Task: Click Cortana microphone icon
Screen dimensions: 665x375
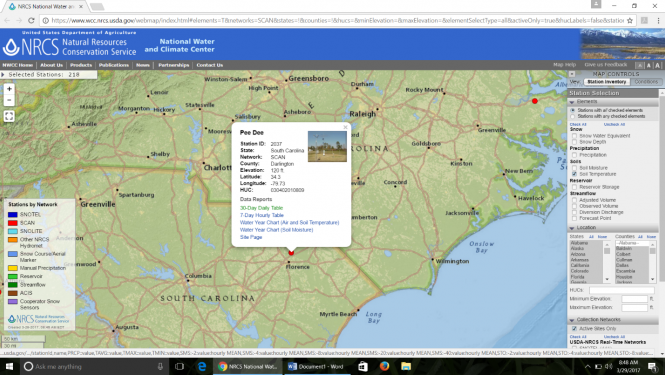Action: click(x=160, y=366)
